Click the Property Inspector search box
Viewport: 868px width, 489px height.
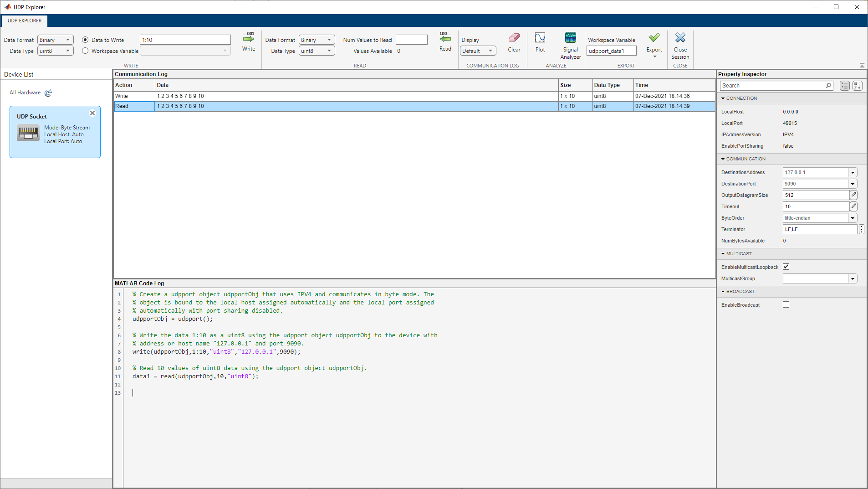pos(773,86)
